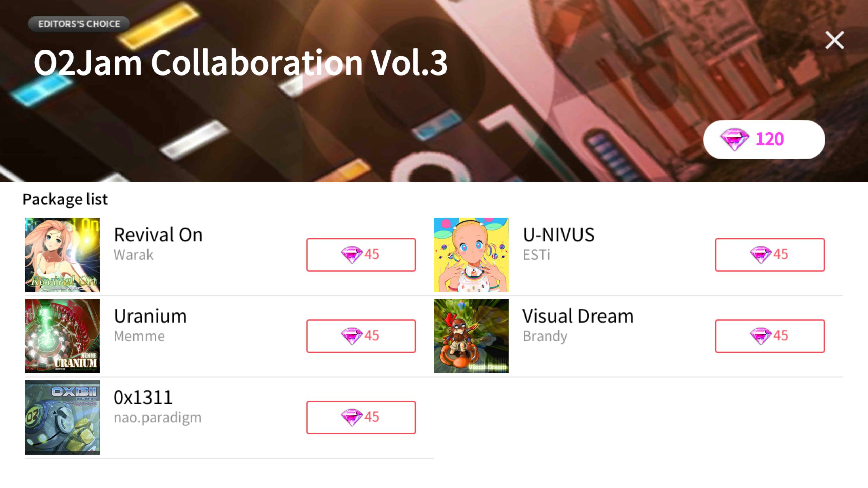Purchase Revival On for 45 gems
This screenshot has height=488, width=868.
(x=361, y=255)
